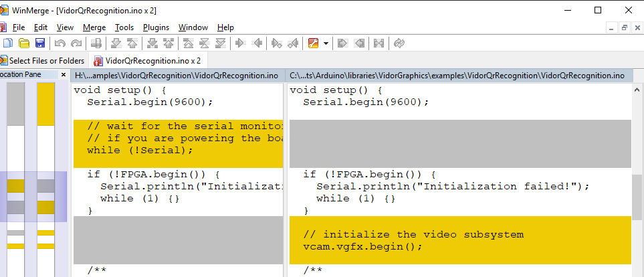Viewport: 644px width, 277px height.
Task: Click 'vcam.vgfx.begin();' line in right pane
Action: [362, 247]
